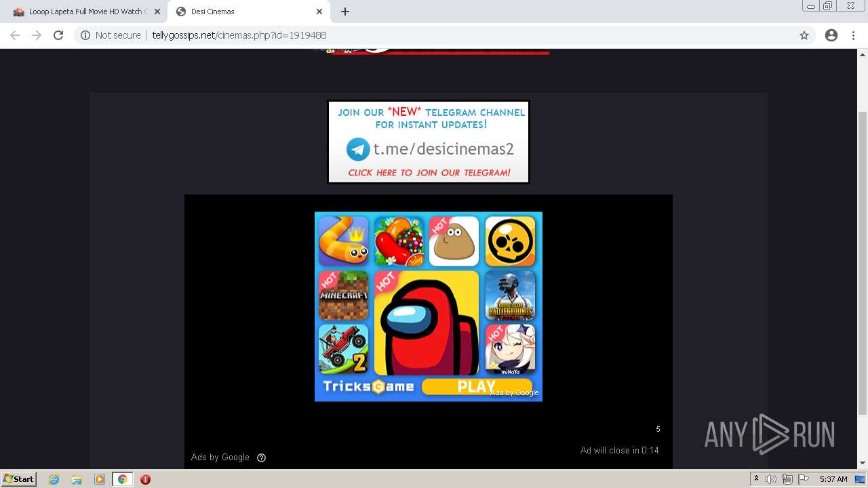Click the browser back arrow

coord(15,35)
